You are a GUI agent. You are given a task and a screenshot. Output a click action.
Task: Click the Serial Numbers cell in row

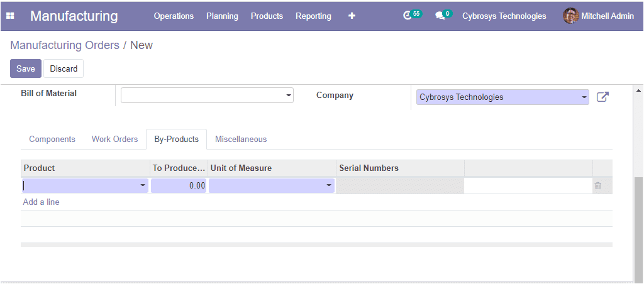point(401,185)
